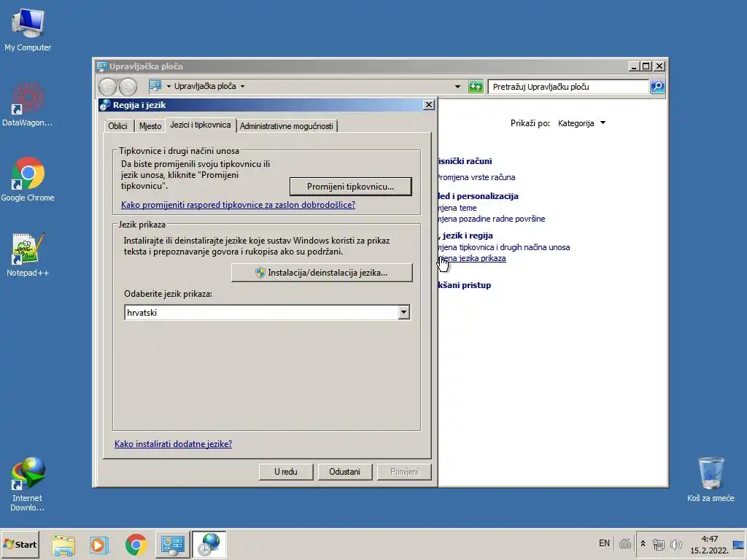This screenshot has height=560, width=747.
Task: Minimize the Upravljačka ploča window
Action: tap(634, 66)
